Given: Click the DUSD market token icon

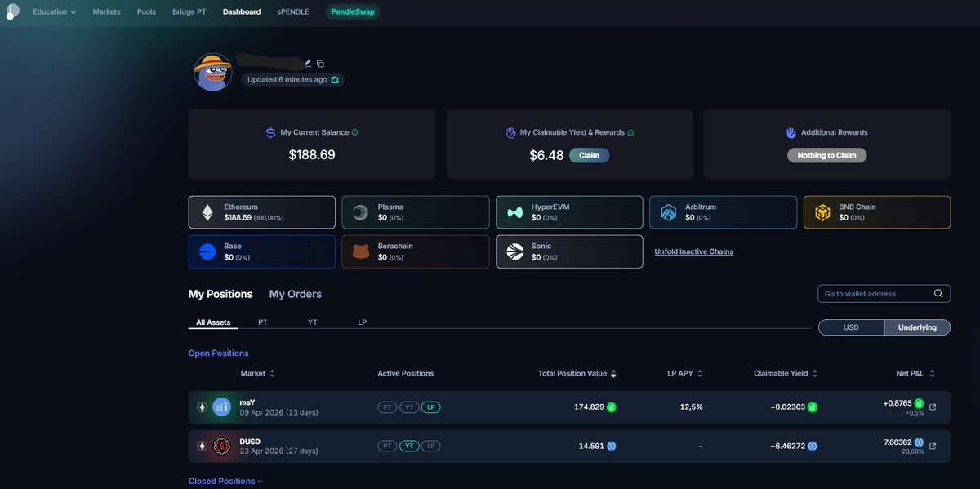Looking at the screenshot, I should [x=221, y=446].
